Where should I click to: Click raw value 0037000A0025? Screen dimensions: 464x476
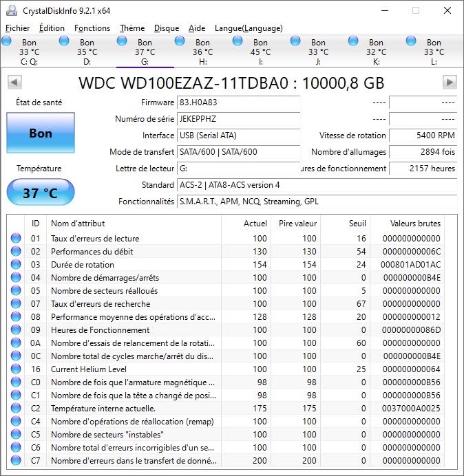[411, 409]
